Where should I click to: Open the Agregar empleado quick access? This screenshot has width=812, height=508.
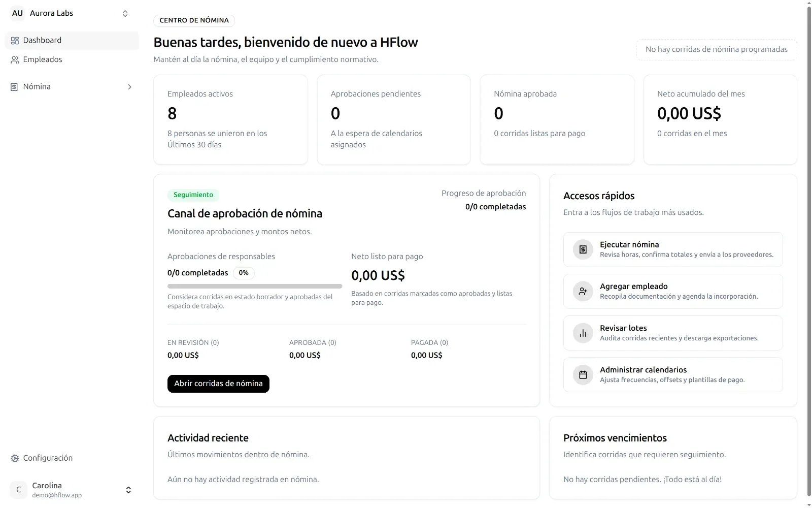(x=673, y=291)
